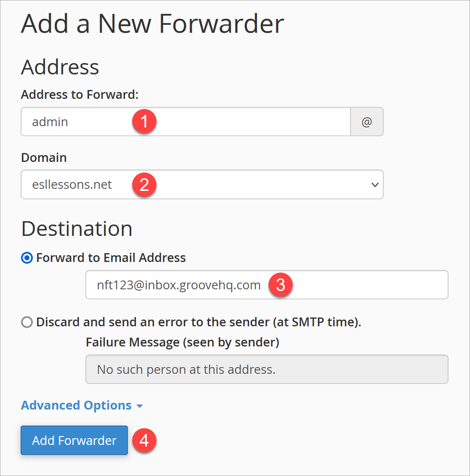Click the Failure Message text field
The width and height of the screenshot is (470, 476).
tap(267, 370)
